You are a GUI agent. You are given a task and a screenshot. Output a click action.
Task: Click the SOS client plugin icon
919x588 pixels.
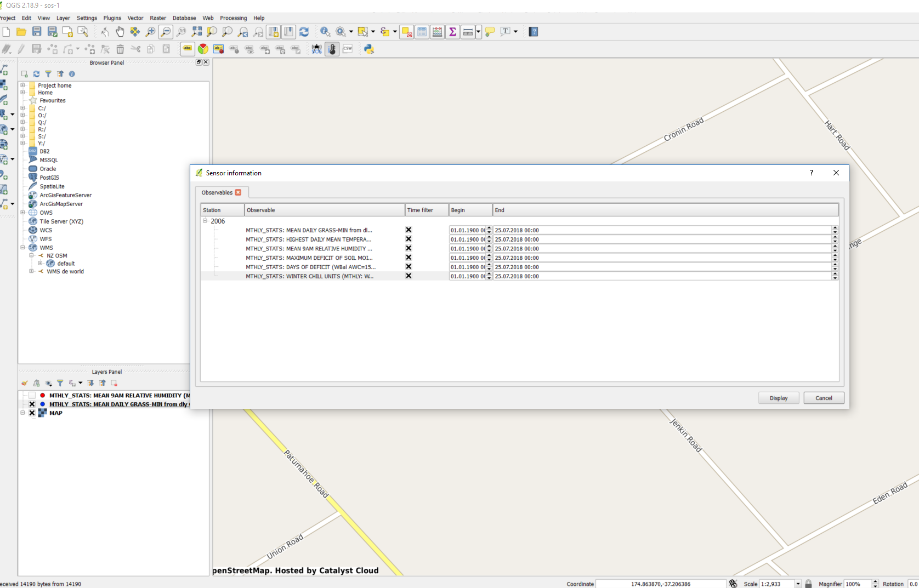316,49
